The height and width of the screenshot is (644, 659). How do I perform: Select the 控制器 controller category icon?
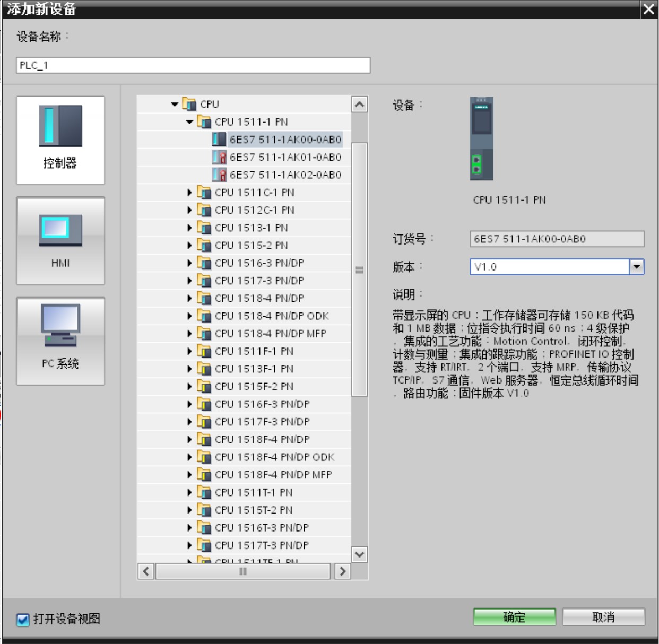click(60, 140)
